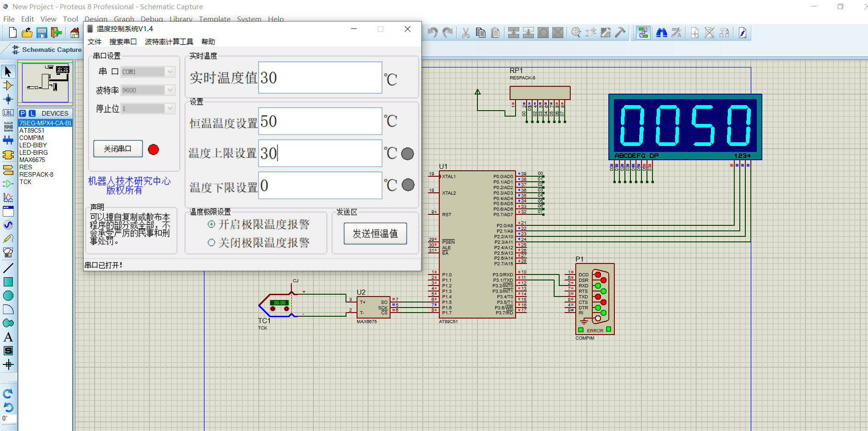The width and height of the screenshot is (868, 431).
Task: Remove the sheet with the crossed page icon
Action: click(x=709, y=33)
